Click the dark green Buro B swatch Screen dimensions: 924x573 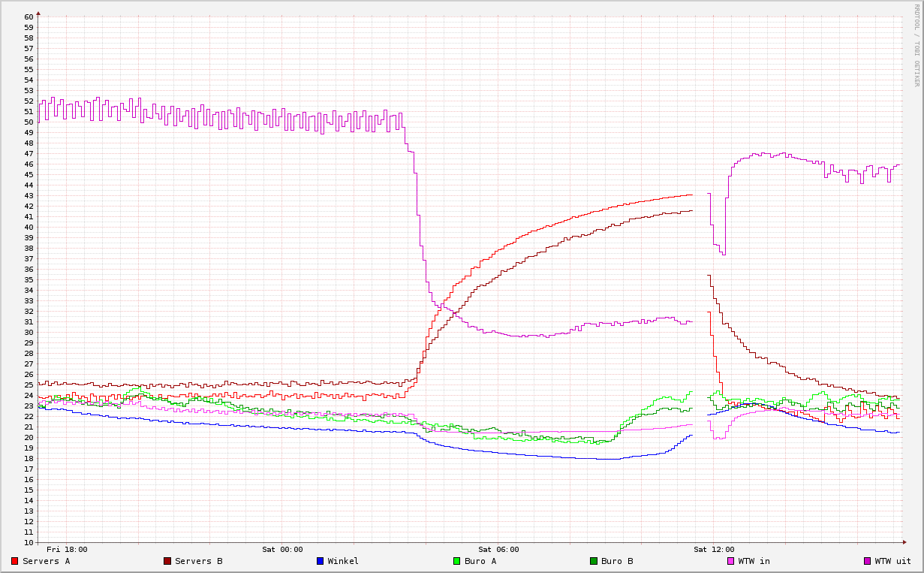coord(594,561)
